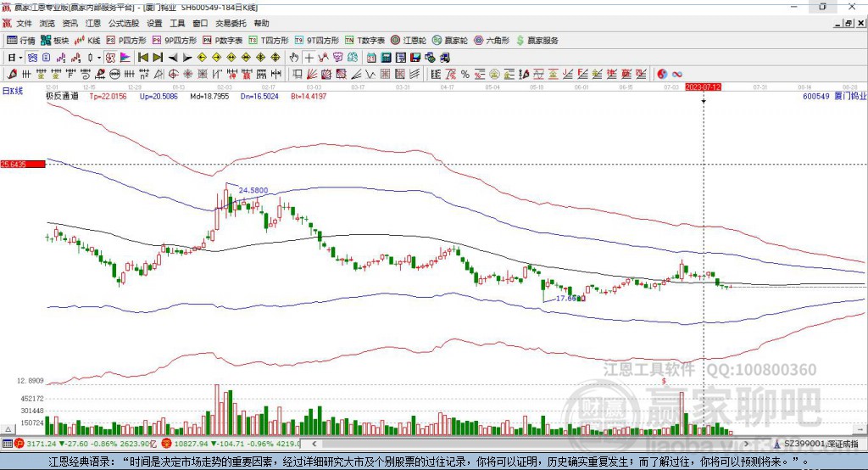Screen dimensions: 868x470
Task: Switch to the K线 candlestick chart
Action: [87, 41]
